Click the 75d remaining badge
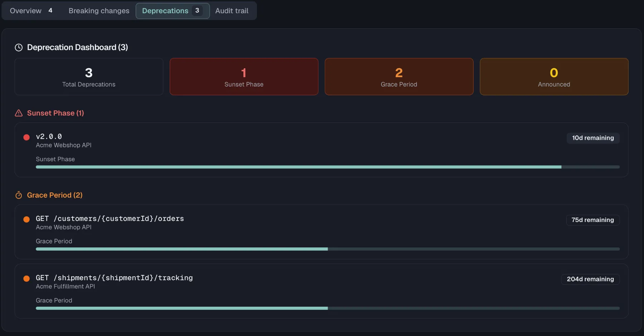This screenshot has height=336, width=644. pos(592,220)
